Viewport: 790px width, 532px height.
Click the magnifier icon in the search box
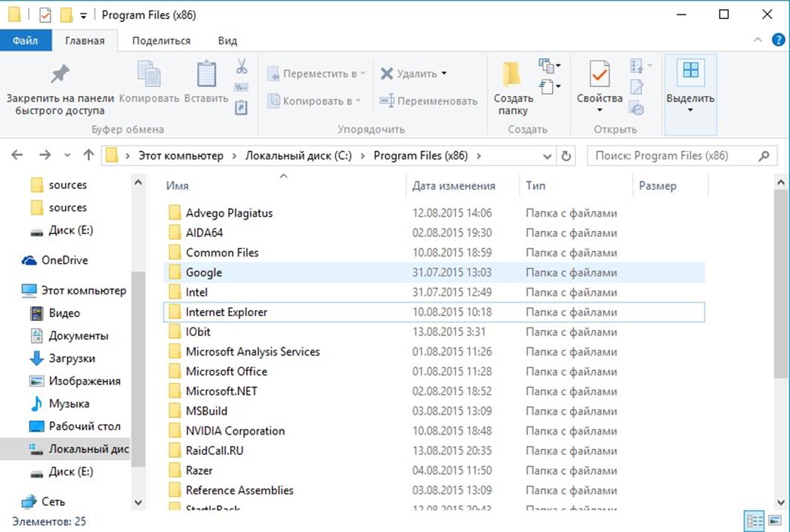click(x=764, y=156)
